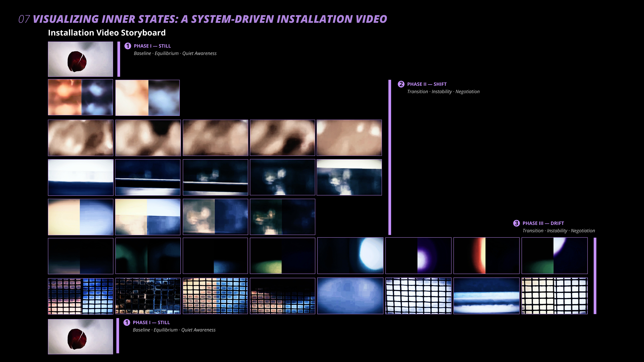Viewport: 644px width, 362px height.
Task: Click the Installation Video Storyboard subtitle
Action: tap(107, 33)
